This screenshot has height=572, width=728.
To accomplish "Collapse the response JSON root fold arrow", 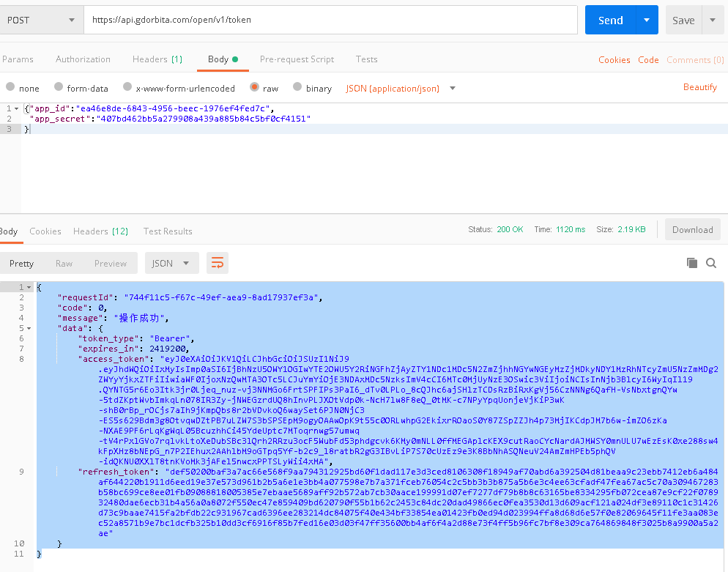I will pos(29,287).
